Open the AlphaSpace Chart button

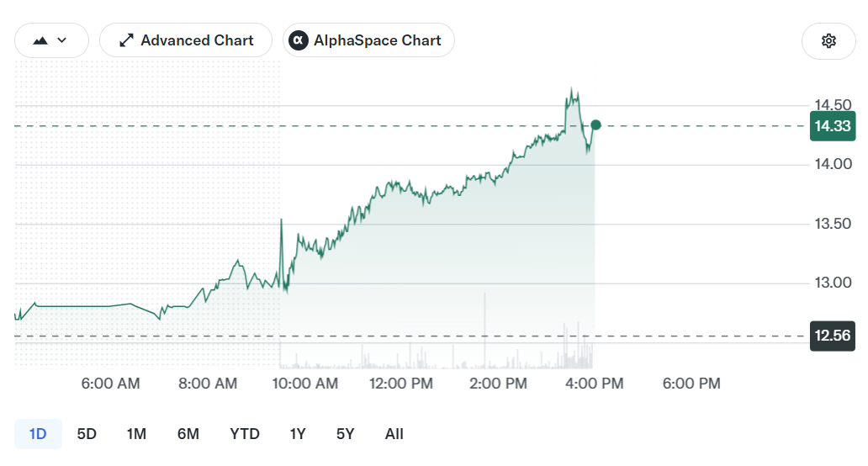(368, 40)
